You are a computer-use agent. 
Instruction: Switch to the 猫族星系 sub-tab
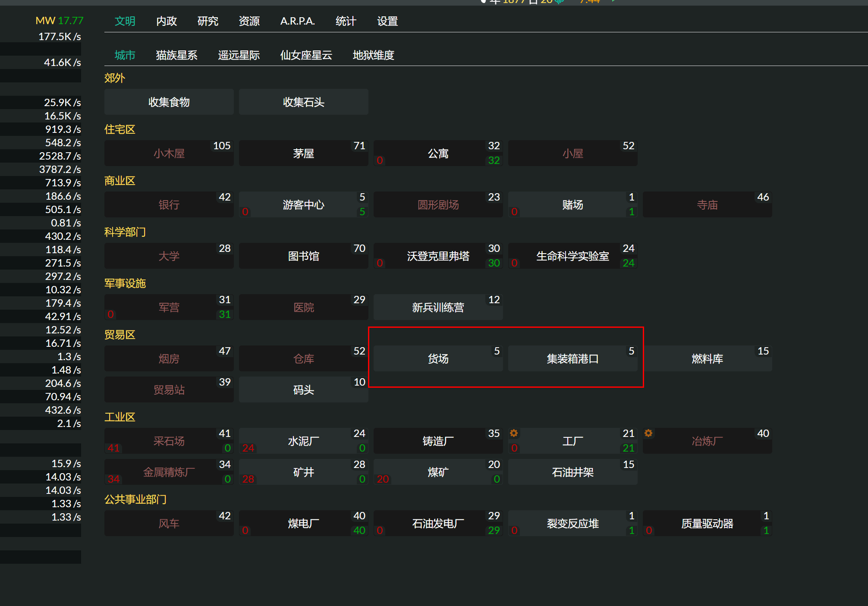177,55
